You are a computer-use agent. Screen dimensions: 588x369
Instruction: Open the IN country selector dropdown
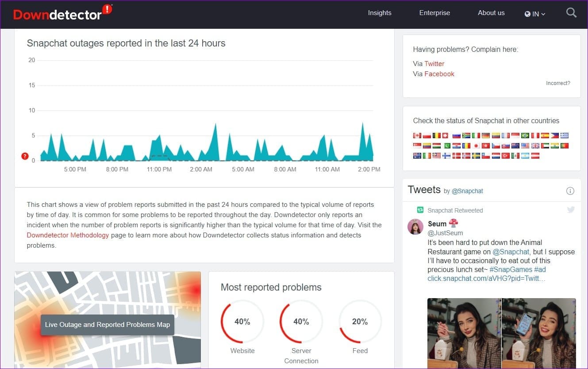click(535, 14)
